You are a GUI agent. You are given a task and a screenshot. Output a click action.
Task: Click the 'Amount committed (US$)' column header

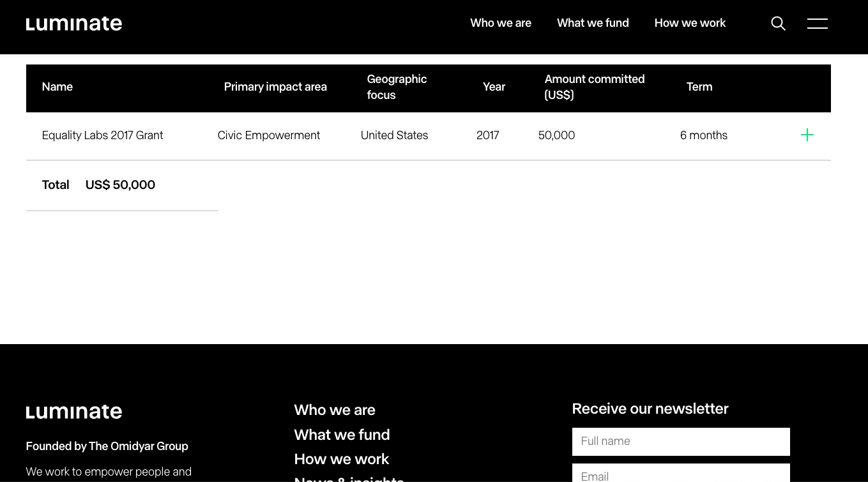pos(594,87)
